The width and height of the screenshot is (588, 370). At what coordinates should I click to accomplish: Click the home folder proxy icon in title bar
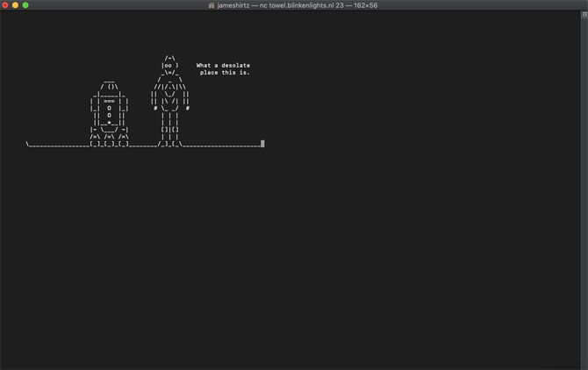[x=212, y=5]
